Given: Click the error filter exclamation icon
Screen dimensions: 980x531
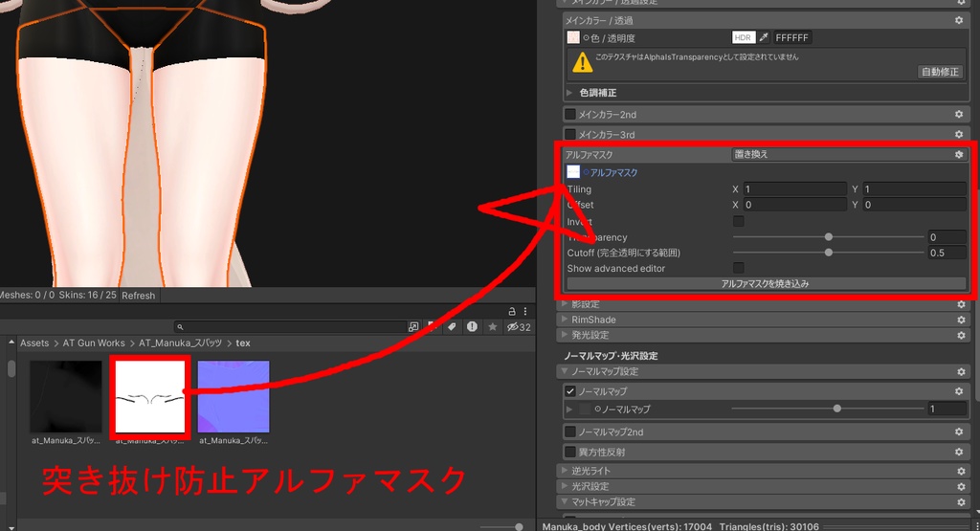Looking at the screenshot, I should point(472,326).
